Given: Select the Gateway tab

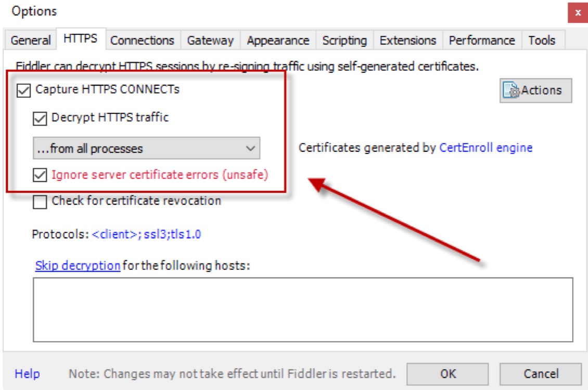Looking at the screenshot, I should pyautogui.click(x=210, y=41).
